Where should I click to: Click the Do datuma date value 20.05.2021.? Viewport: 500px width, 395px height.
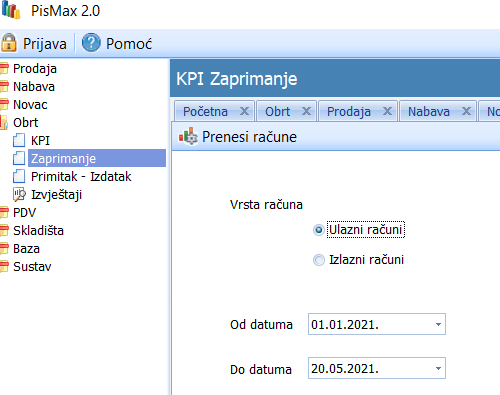pos(345,369)
